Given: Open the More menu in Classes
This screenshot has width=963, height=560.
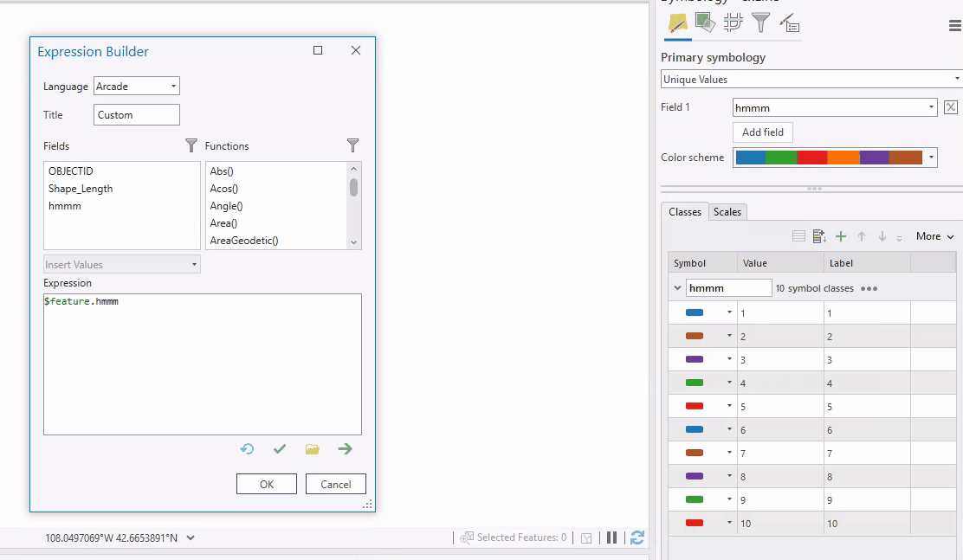Looking at the screenshot, I should (934, 236).
